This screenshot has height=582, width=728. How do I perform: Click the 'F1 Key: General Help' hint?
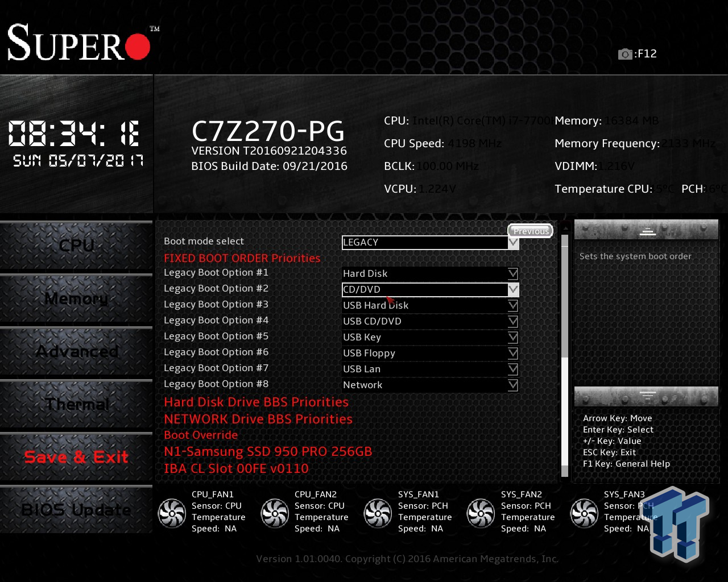(x=626, y=464)
